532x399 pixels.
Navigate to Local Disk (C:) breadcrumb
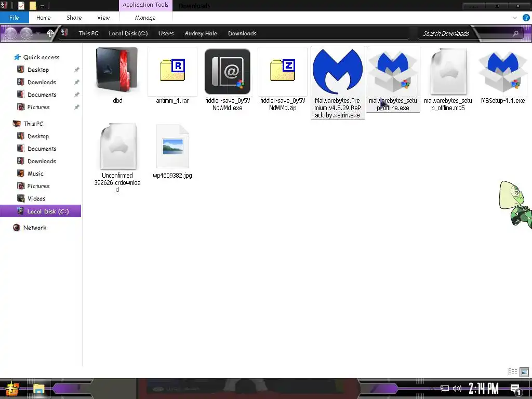pyautogui.click(x=128, y=33)
